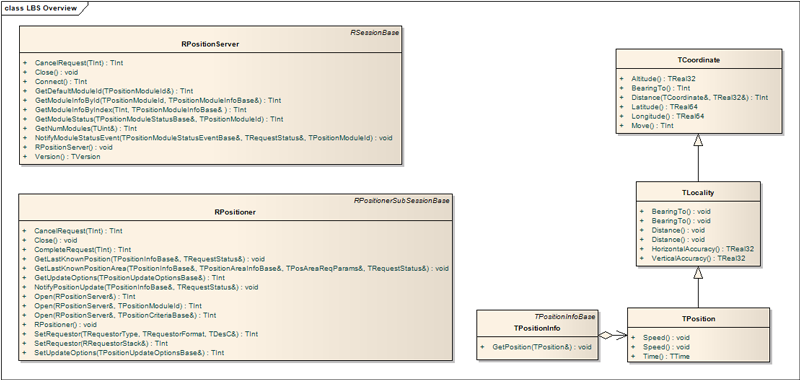Click the RPositionerSubSessionBase parent label
This screenshot has width=800, height=380.
pos(402,200)
